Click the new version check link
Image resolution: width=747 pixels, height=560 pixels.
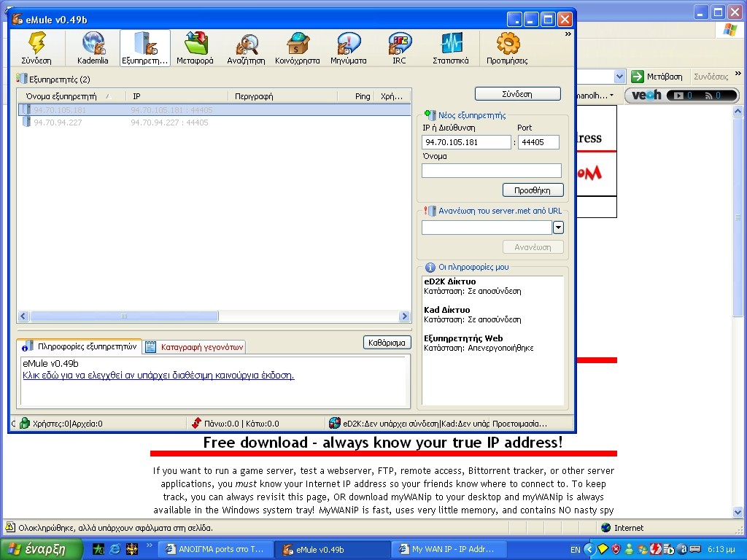[158, 376]
